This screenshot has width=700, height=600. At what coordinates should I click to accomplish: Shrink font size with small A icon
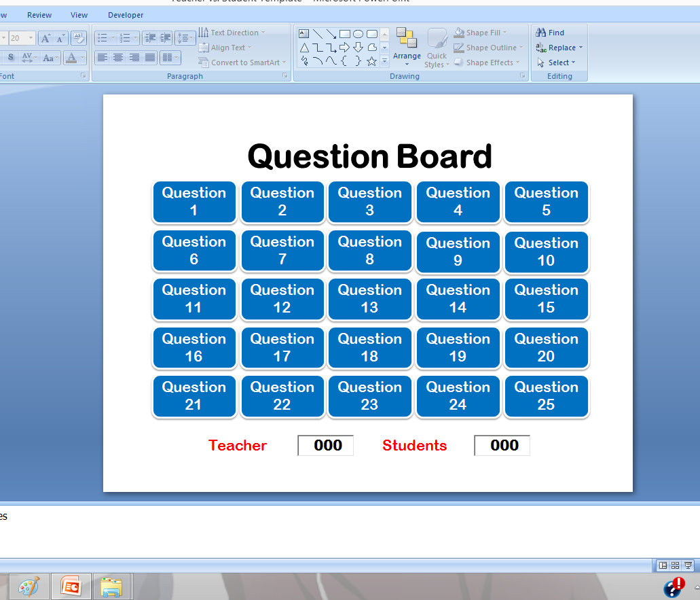60,38
